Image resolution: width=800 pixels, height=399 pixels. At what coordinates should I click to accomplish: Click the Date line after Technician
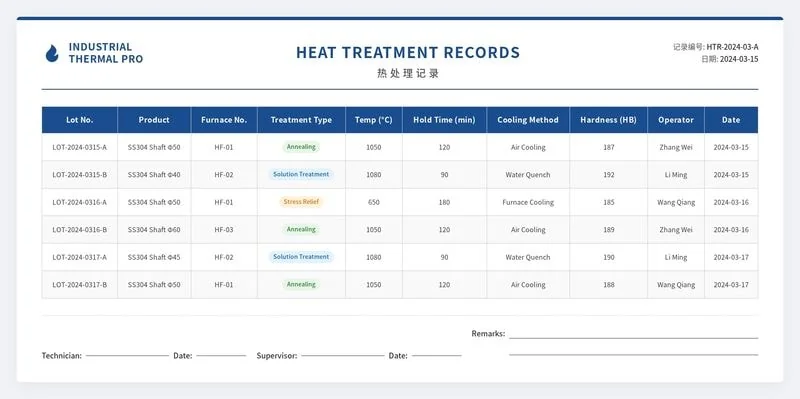(221, 355)
